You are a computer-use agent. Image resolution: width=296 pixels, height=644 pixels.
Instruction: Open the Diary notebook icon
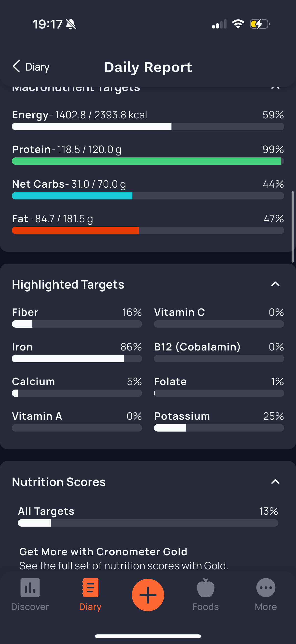coord(90,588)
